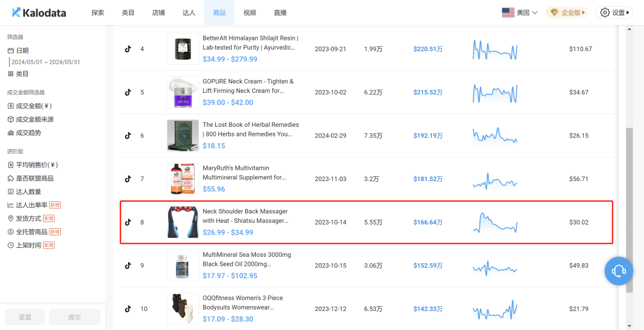Viewport: 644px width, 330px height.
Task: Click TikTok icon in row 5
Action: (x=128, y=92)
